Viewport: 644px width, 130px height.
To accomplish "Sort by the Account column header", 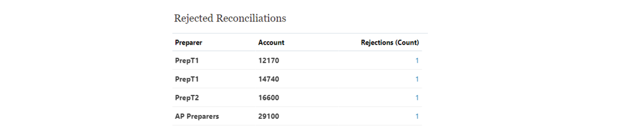I will pos(271,42).
